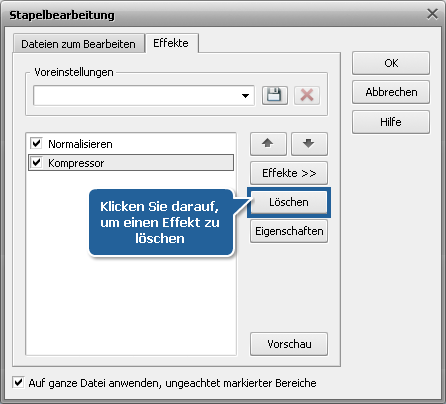The height and width of the screenshot is (404, 446).
Task: Remove the selected effect using Löschen
Action: [289, 202]
